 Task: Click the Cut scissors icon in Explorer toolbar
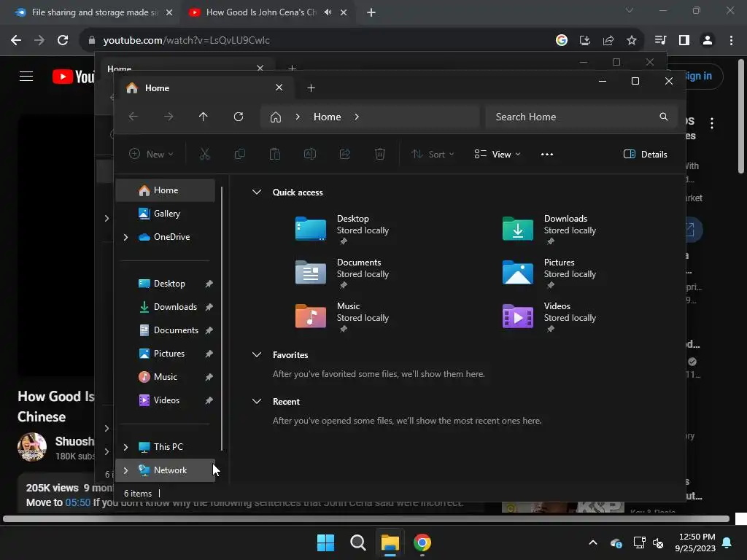pos(204,155)
